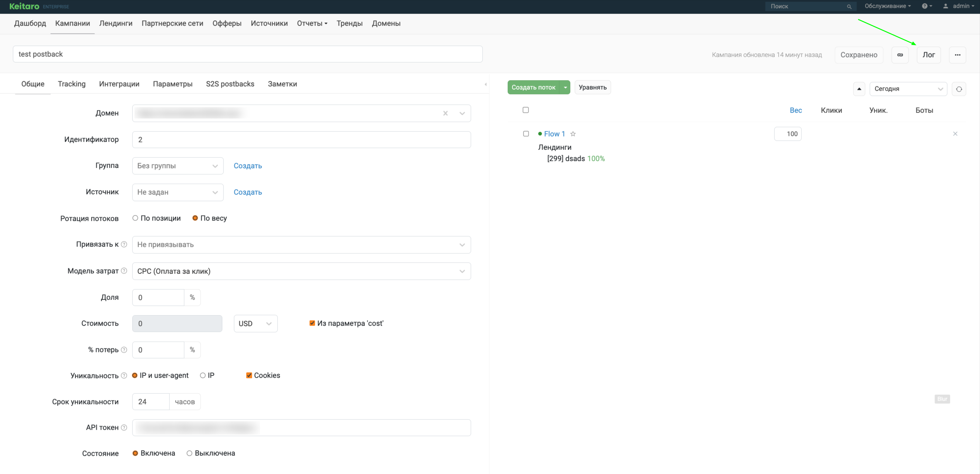Screen dimensions: 980x474
Task: Click the Flow 1 weight field
Action: point(787,134)
